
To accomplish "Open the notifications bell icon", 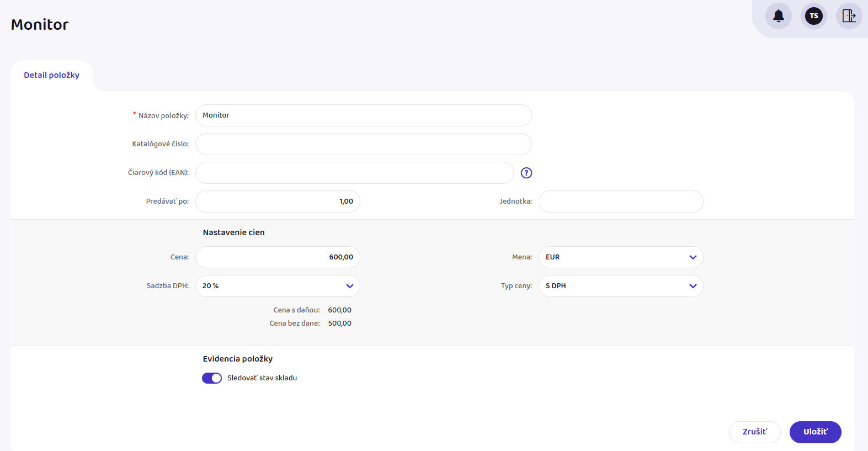I will 778,16.
